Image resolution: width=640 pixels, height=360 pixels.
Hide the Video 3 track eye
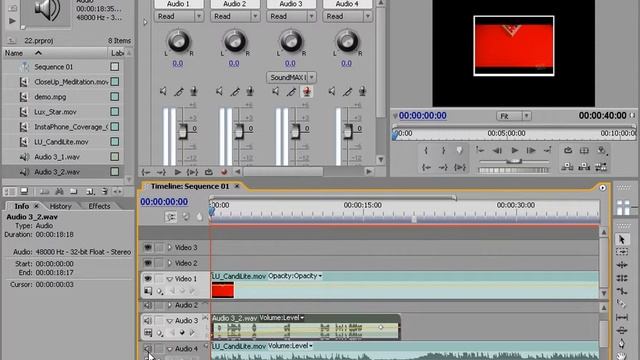pos(148,247)
